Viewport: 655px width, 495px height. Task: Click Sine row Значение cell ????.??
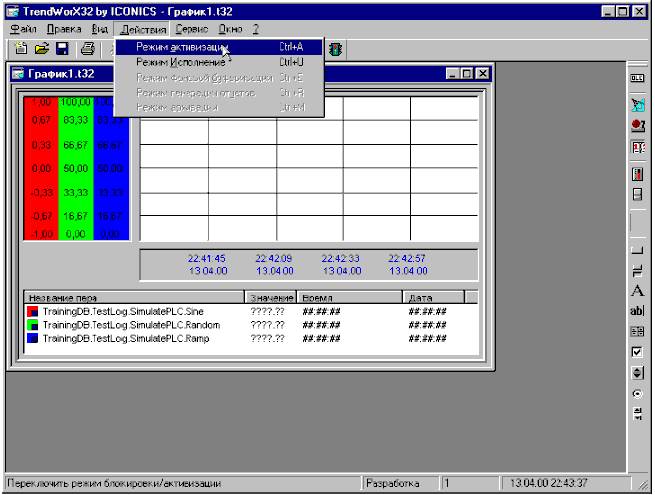click(x=267, y=312)
